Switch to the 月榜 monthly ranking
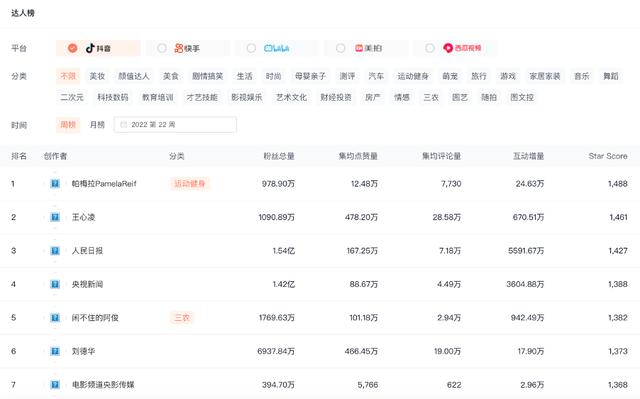This screenshot has height=399, width=640. (97, 125)
